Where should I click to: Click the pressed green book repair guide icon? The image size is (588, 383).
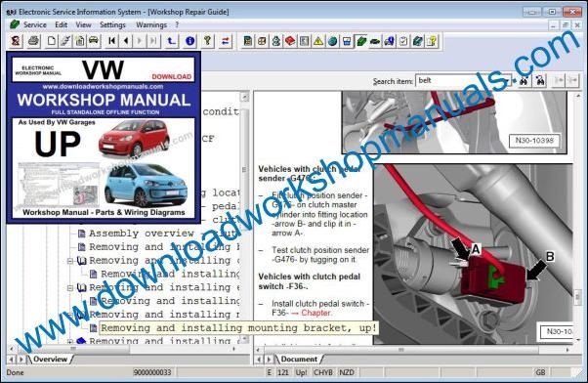(x=361, y=40)
